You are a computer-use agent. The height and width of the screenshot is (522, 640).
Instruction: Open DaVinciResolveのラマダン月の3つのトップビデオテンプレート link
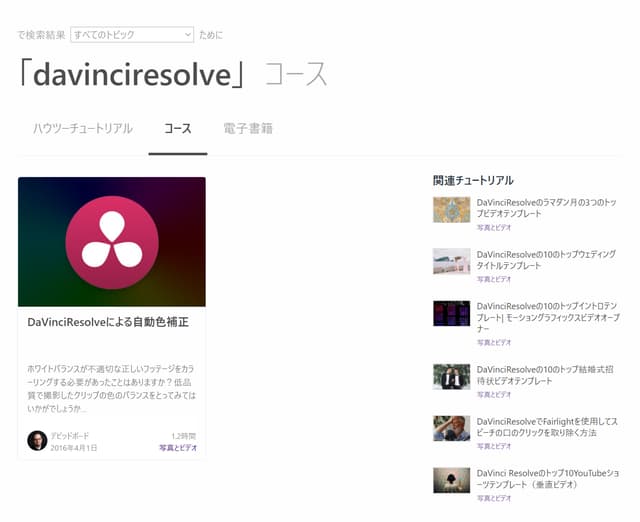(x=547, y=208)
